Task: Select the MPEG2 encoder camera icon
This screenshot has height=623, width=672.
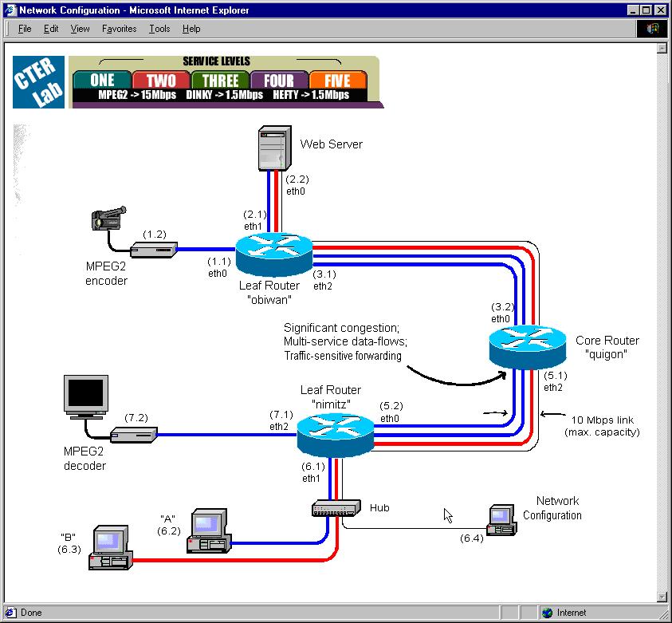Action: 108,218
